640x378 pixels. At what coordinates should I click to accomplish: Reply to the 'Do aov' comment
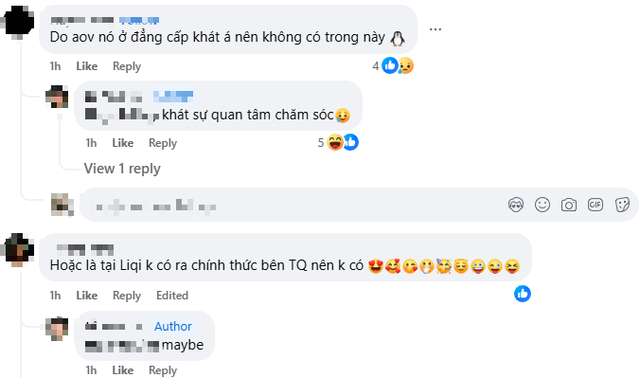pyautogui.click(x=127, y=66)
